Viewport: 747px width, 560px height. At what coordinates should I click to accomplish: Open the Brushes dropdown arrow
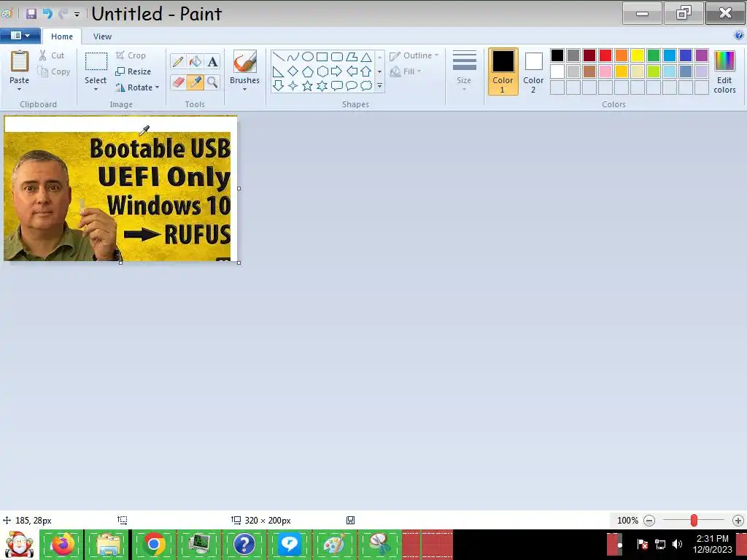tap(245, 90)
